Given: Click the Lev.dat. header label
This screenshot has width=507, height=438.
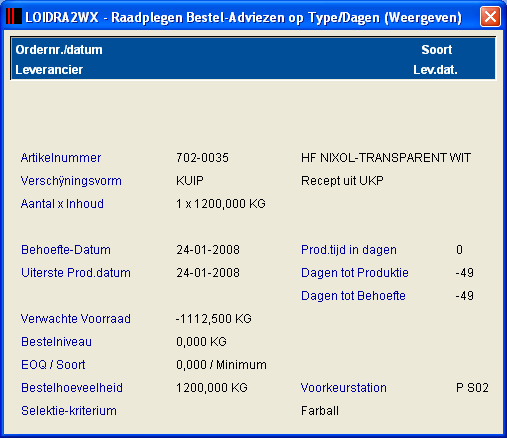Looking at the screenshot, I should coord(435,70).
